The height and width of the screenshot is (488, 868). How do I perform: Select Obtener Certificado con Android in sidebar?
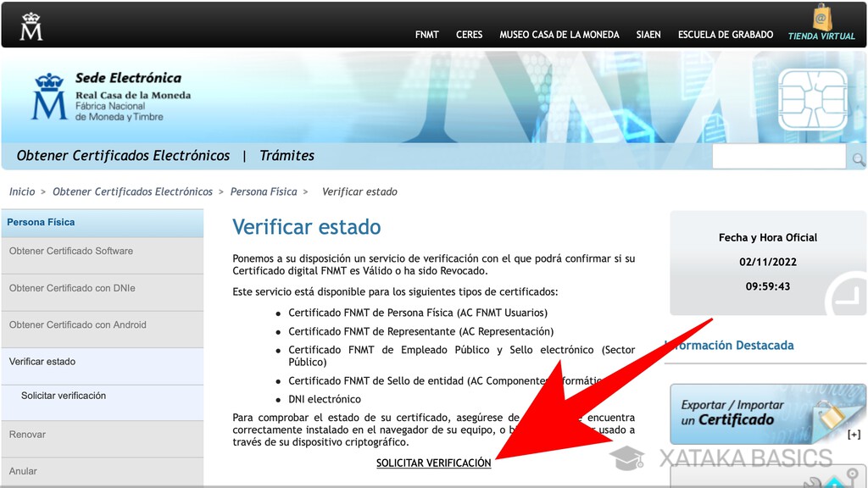coord(77,324)
